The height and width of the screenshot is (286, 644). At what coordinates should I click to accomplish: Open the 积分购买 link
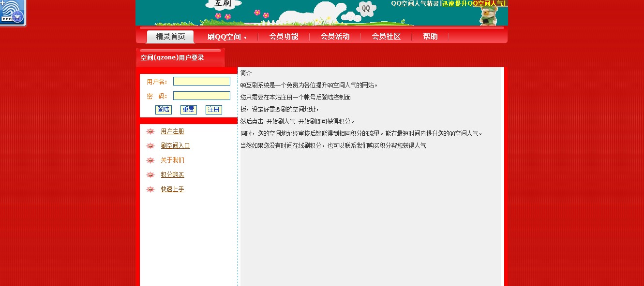(173, 175)
